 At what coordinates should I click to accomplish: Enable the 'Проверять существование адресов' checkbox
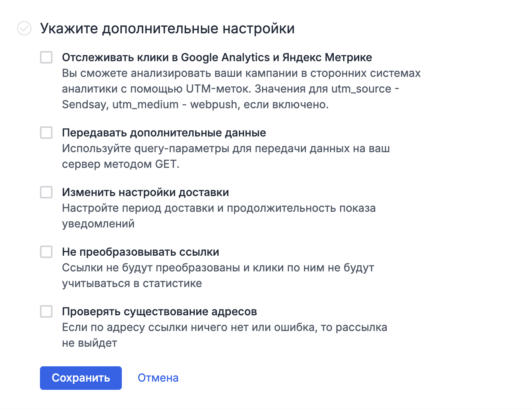pos(46,311)
